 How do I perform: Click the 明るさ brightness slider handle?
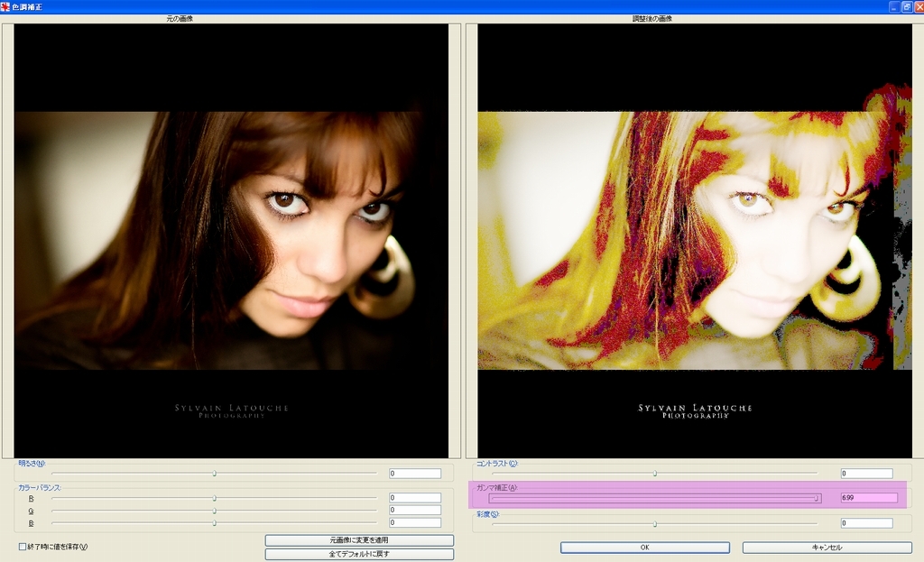(x=215, y=473)
